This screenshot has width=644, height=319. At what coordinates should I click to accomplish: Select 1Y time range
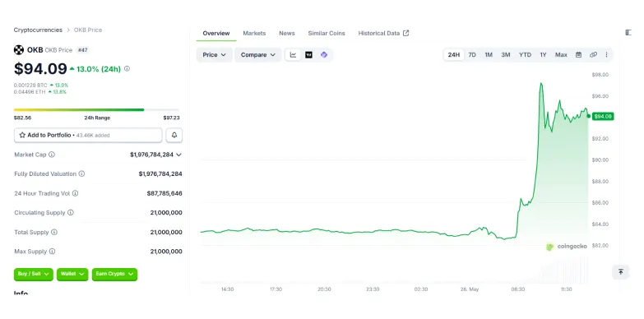coord(543,54)
